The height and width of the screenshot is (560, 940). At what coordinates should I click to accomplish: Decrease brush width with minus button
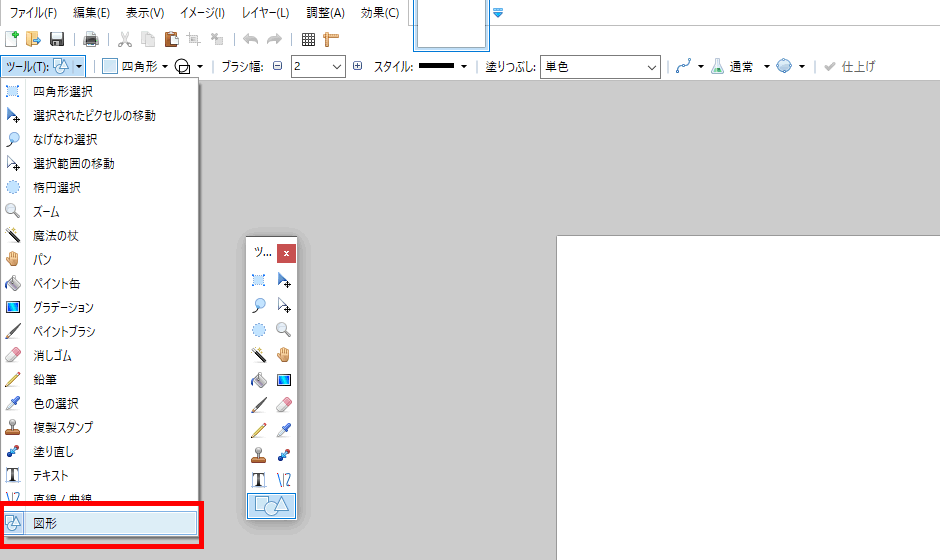[278, 67]
